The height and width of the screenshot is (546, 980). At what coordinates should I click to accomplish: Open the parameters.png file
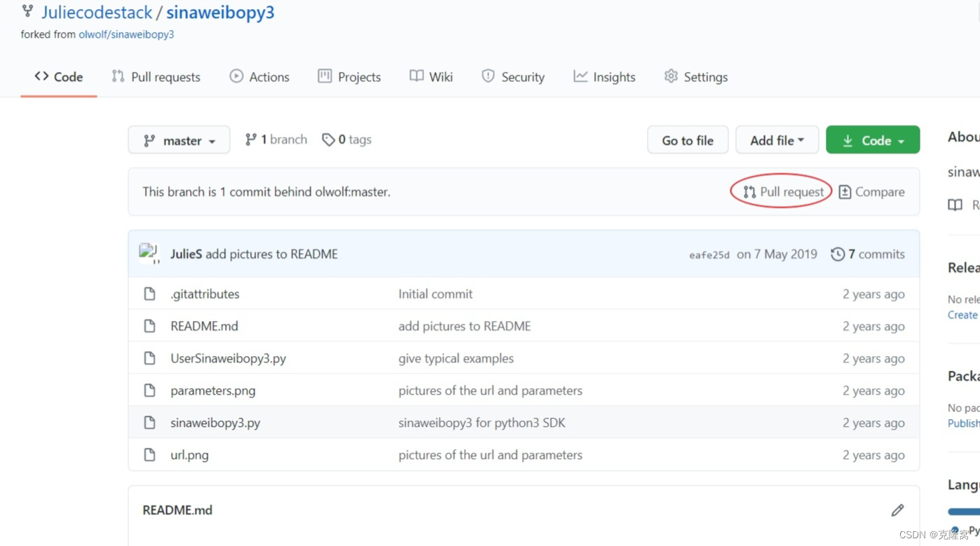click(213, 391)
